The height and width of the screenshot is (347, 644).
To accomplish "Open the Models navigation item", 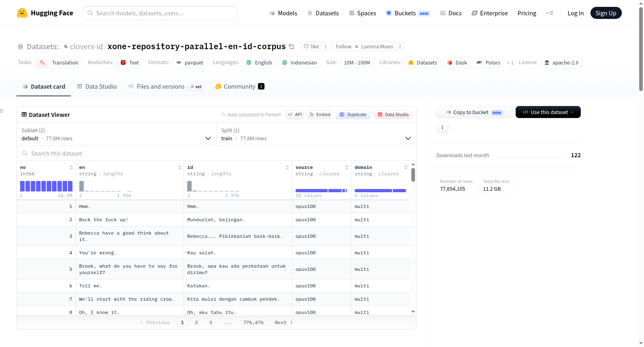I will [x=283, y=13].
